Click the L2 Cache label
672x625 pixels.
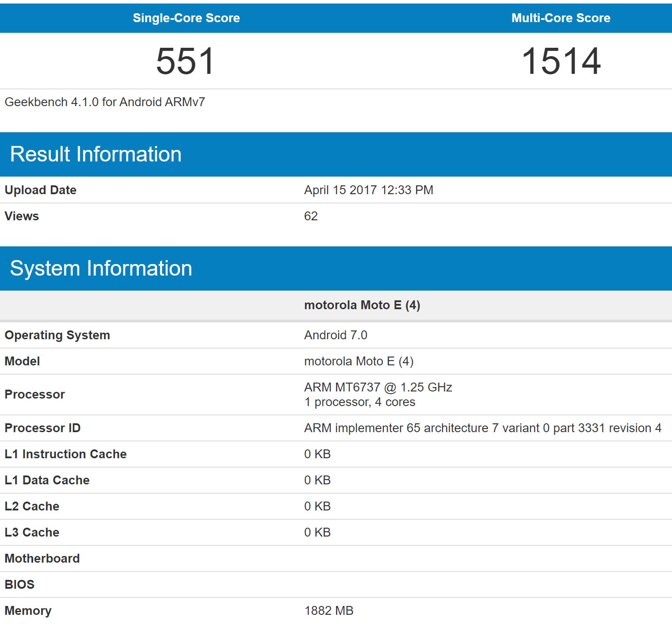pyautogui.click(x=32, y=506)
